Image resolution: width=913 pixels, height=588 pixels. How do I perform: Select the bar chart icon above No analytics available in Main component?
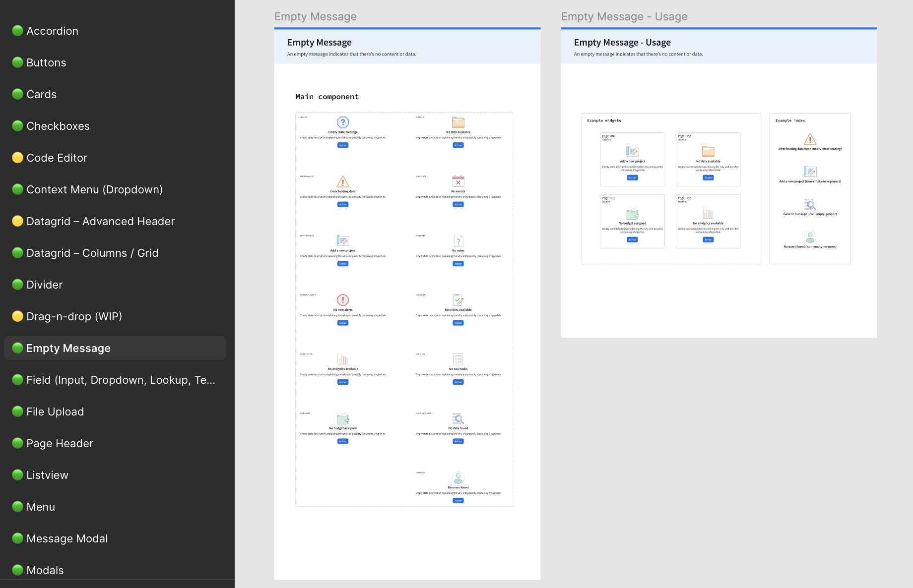click(x=343, y=359)
